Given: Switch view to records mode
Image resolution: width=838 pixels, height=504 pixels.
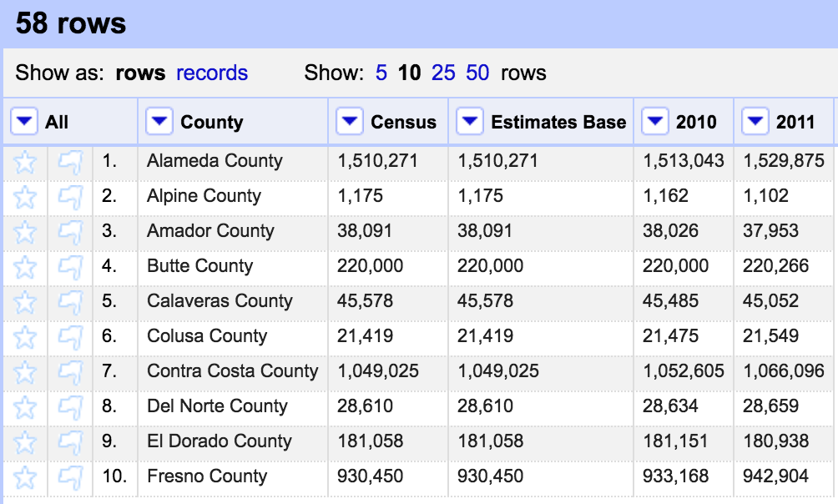Looking at the screenshot, I should coord(212,73).
